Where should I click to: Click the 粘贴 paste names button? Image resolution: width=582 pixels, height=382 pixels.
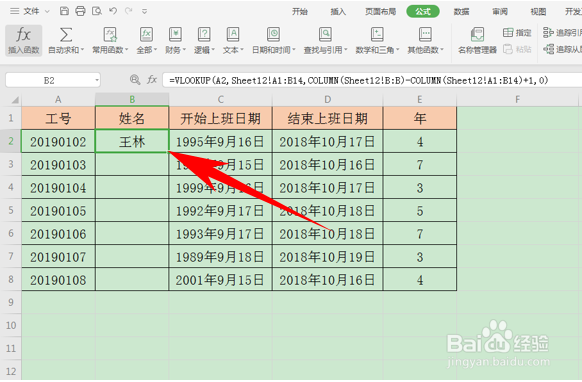pos(517,49)
